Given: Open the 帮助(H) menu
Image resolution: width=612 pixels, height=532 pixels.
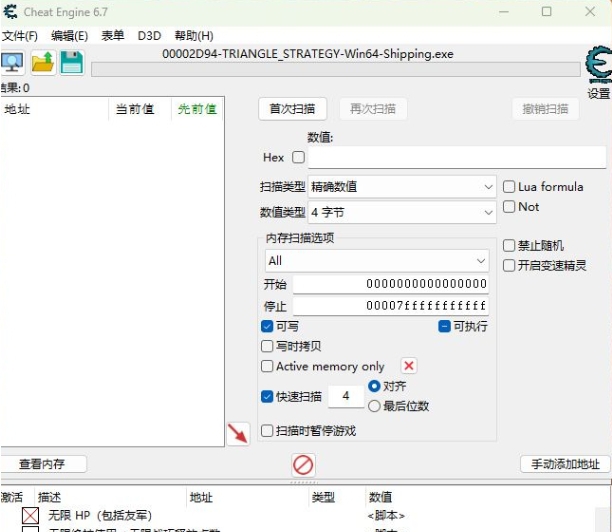Looking at the screenshot, I should pyautogui.click(x=194, y=36).
